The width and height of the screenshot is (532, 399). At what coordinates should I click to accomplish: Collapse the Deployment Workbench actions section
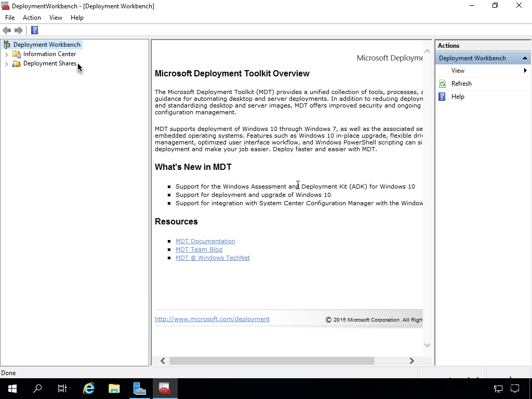pos(525,58)
